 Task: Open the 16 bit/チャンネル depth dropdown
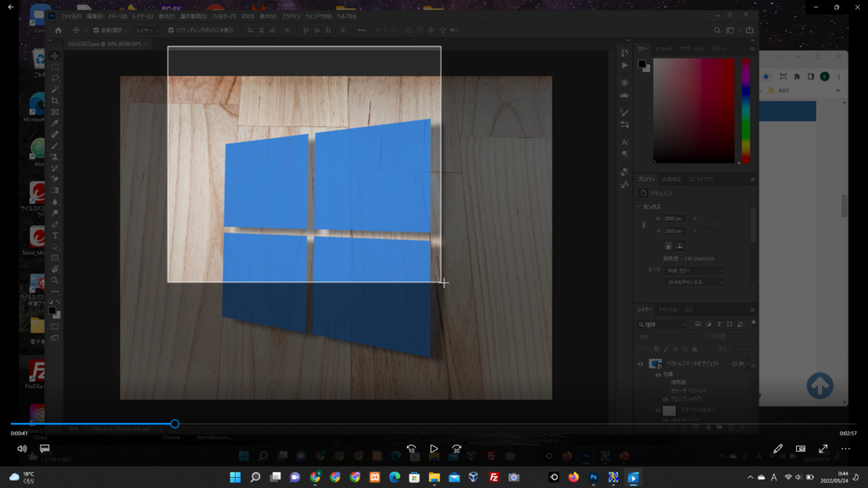(694, 282)
